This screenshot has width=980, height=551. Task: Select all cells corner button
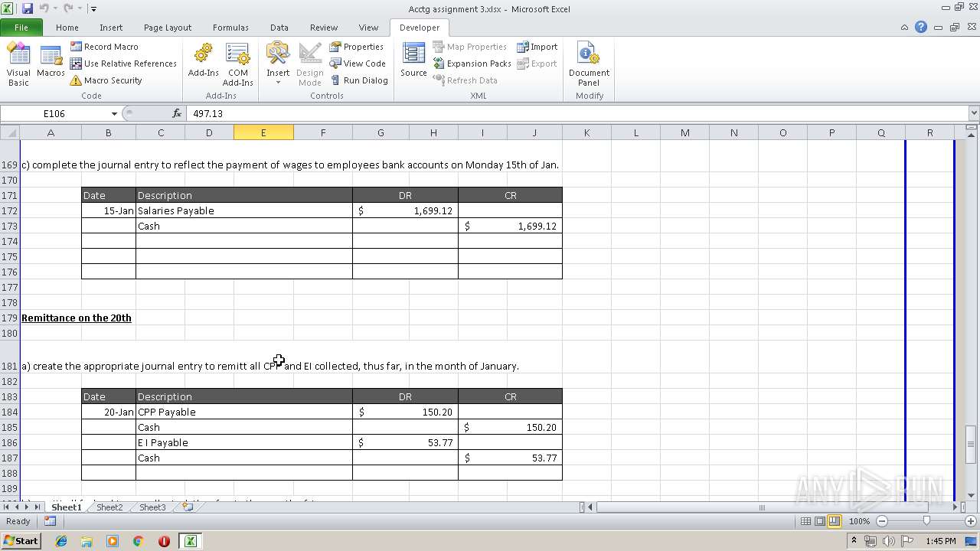coord(10,132)
